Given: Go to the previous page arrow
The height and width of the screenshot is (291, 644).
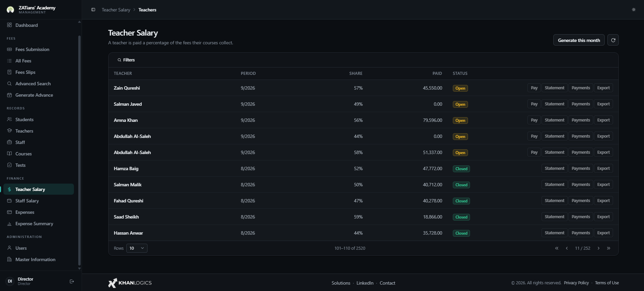Looking at the screenshot, I should coord(567,248).
